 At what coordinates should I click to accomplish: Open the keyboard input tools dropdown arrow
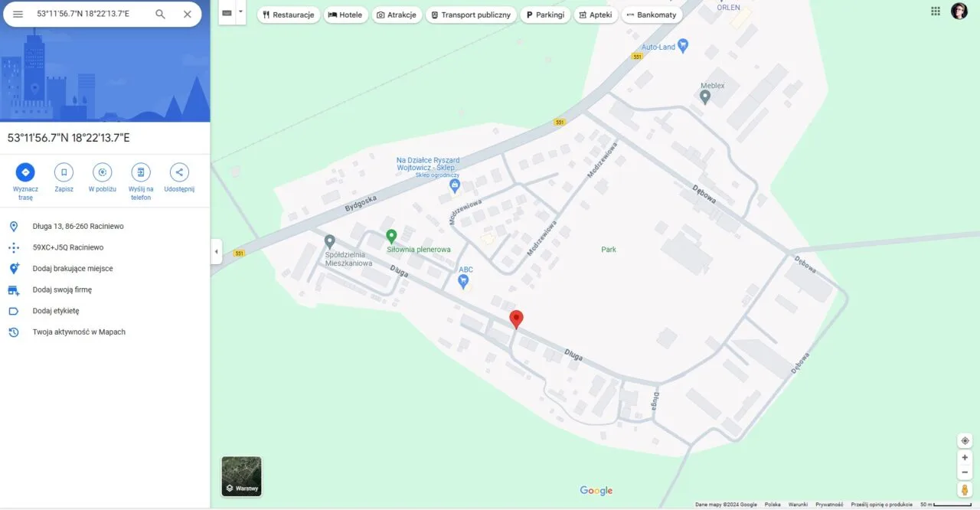240,12
